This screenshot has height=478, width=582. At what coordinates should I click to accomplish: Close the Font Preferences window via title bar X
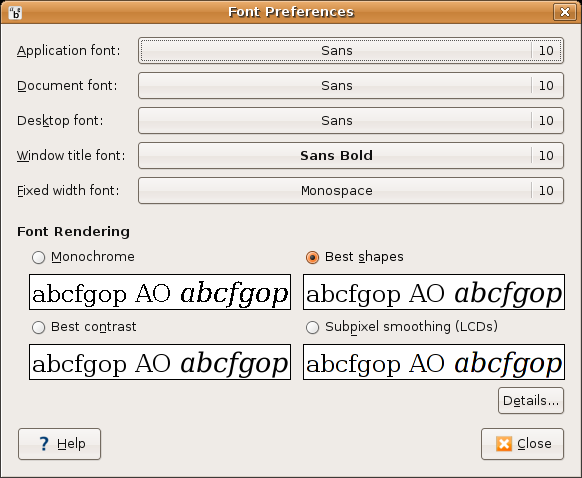(x=565, y=12)
